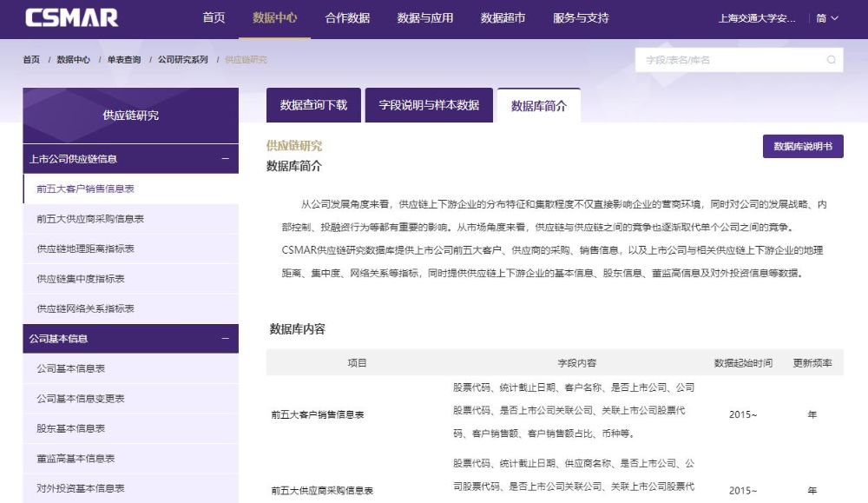Click 更新频率 column header
The height and width of the screenshot is (503, 868).
[812, 363]
